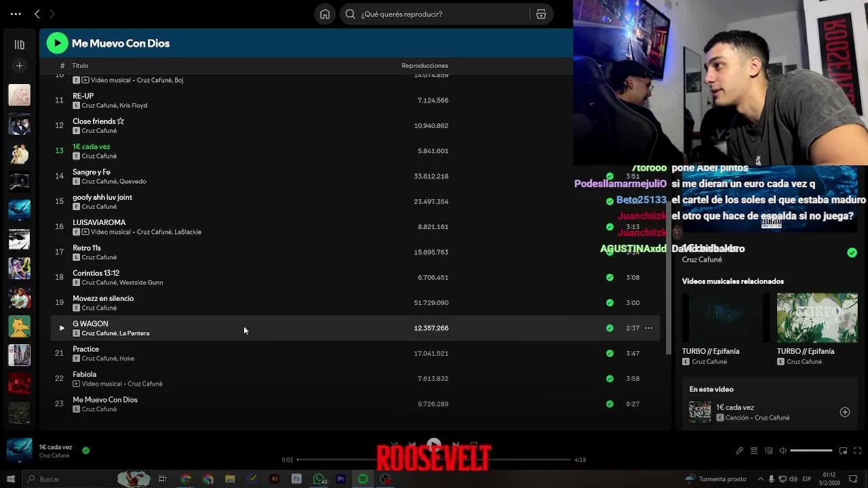The image size is (868, 488).
Task: Toggle the saved checkmark on Practice
Action: coord(610,353)
